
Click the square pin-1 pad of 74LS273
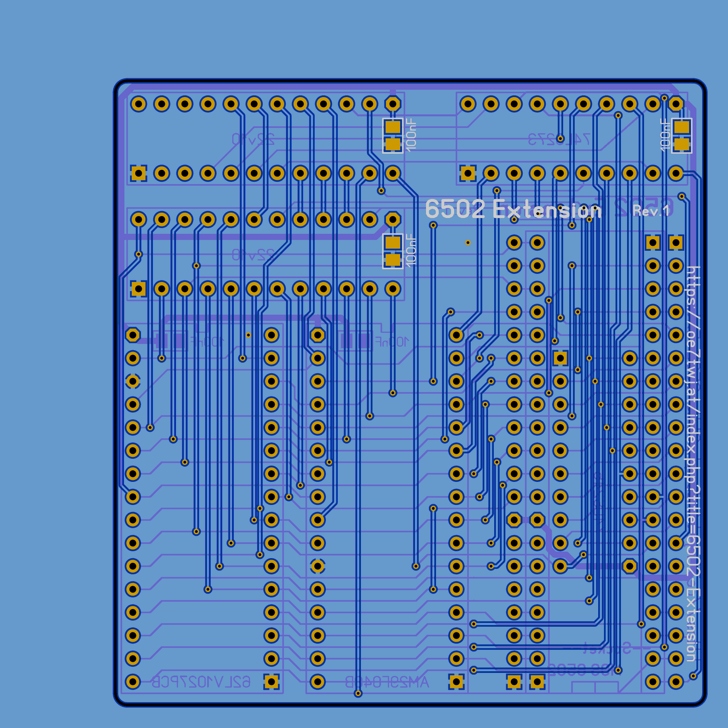pos(468,173)
